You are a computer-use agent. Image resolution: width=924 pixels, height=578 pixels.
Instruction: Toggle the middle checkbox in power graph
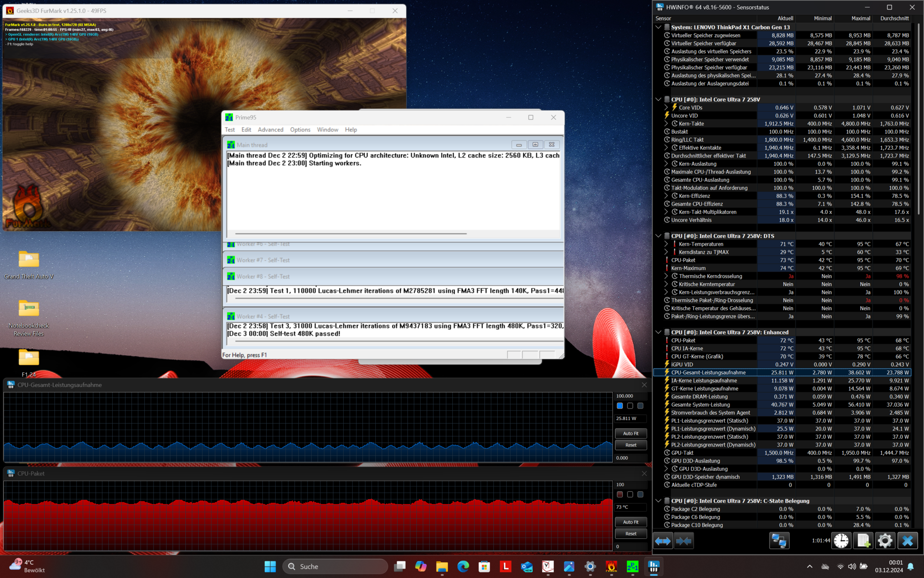[630, 406]
